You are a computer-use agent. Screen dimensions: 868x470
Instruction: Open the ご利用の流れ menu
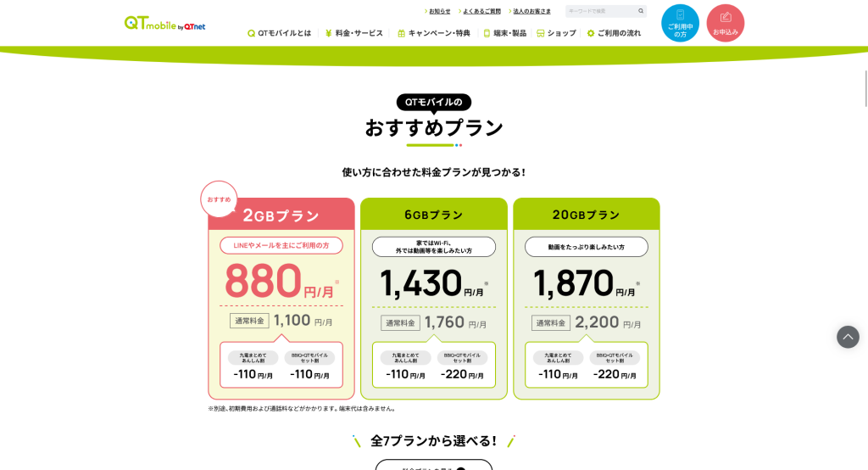pyautogui.click(x=614, y=33)
